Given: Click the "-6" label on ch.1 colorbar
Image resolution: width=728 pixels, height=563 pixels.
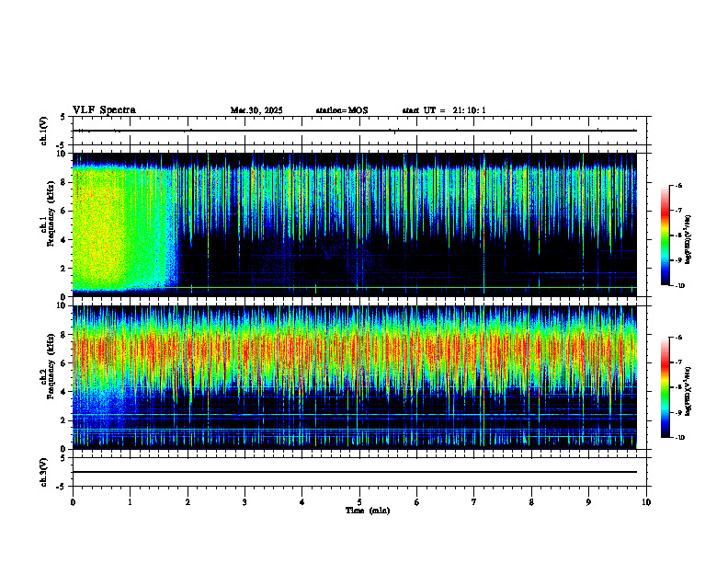Looking at the screenshot, I should pos(678,185).
